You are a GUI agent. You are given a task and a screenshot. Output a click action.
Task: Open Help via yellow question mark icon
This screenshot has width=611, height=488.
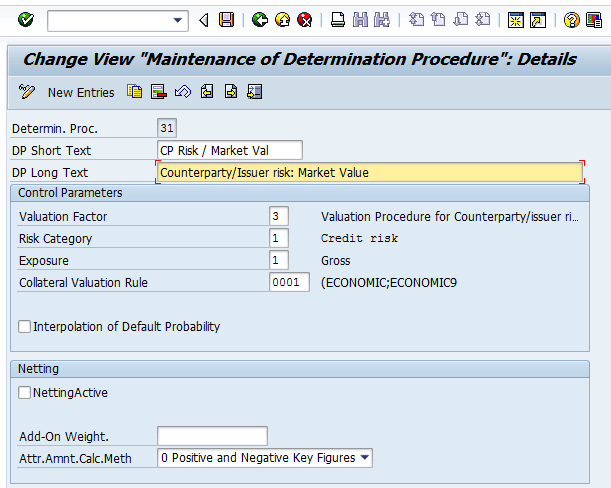click(571, 19)
